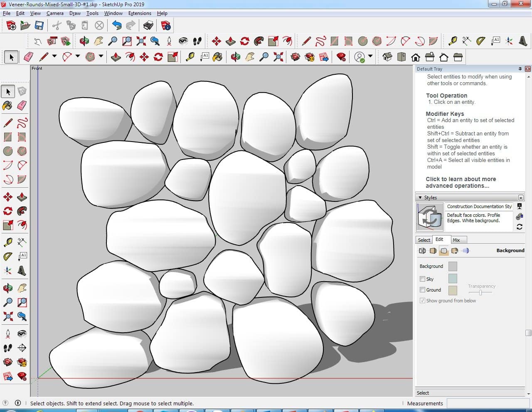Select the Make Component tool in left toolbar
Image resolution: width=532 pixels, height=412 pixels.
click(x=22, y=91)
